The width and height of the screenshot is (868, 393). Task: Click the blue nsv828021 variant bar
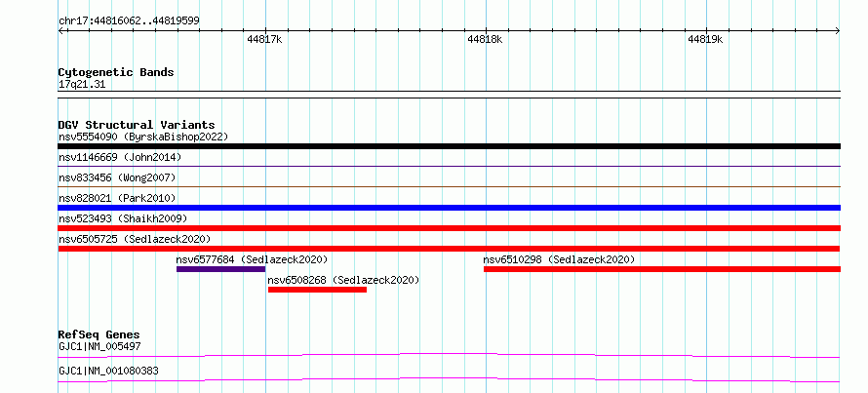tap(449, 208)
